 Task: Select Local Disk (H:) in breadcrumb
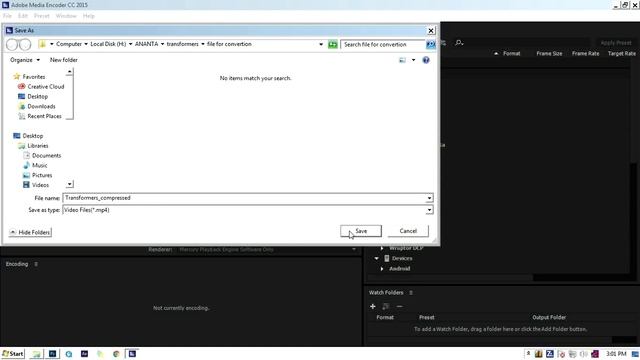108,44
